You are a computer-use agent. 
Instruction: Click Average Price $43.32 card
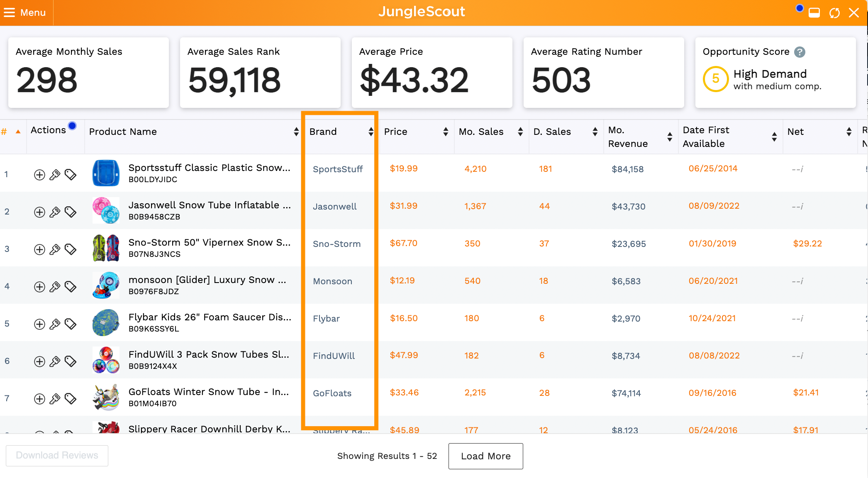coord(432,73)
